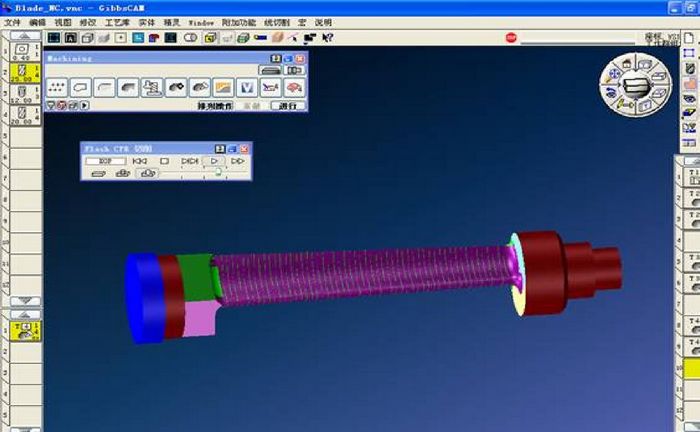
Task: Click the red and blue solid toolbar icon
Action: click(x=154, y=38)
